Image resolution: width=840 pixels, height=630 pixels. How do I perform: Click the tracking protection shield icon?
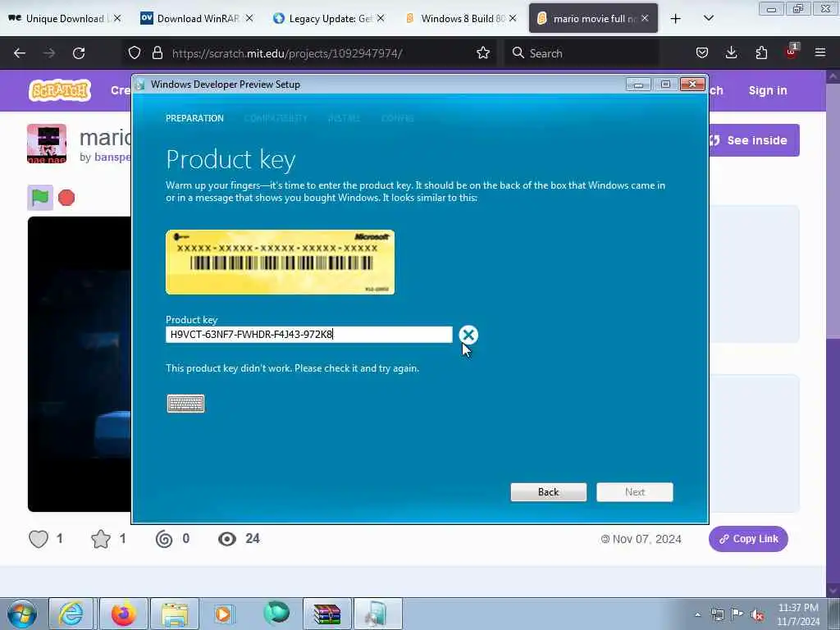[135, 53]
